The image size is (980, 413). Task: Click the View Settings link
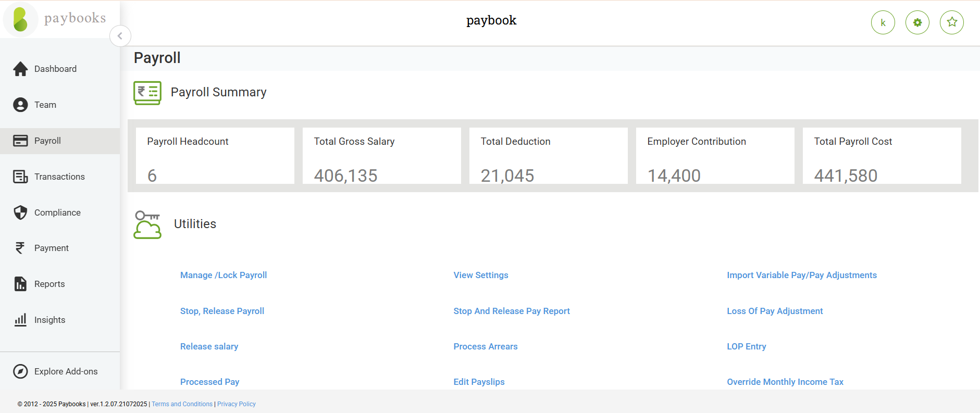coord(481,275)
